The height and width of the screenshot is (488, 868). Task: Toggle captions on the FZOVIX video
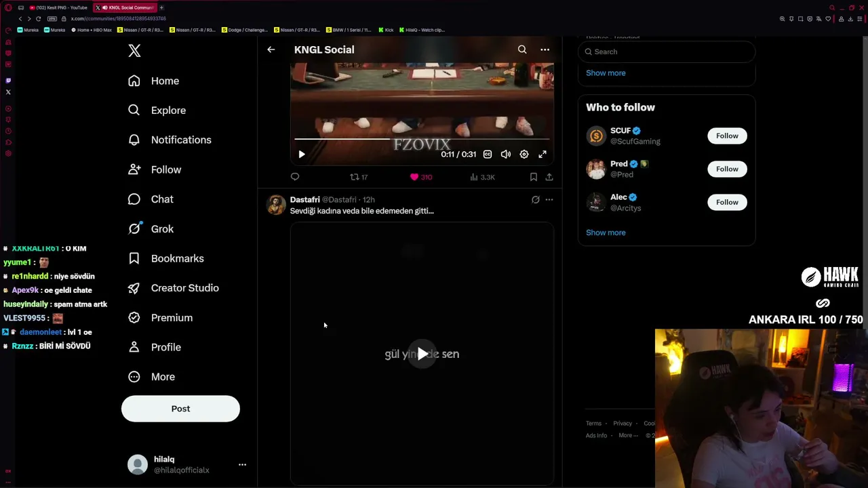point(487,155)
